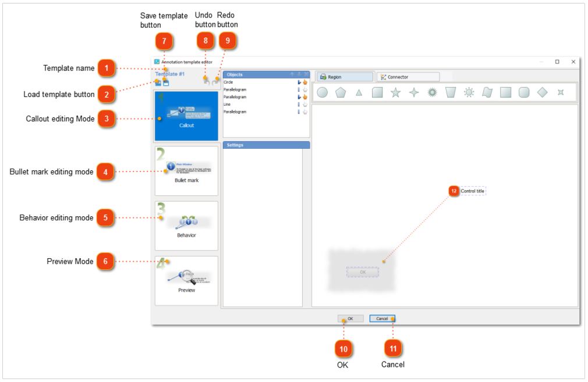Select the dotted sun shape
The width and height of the screenshot is (588, 382).
[x=469, y=92]
